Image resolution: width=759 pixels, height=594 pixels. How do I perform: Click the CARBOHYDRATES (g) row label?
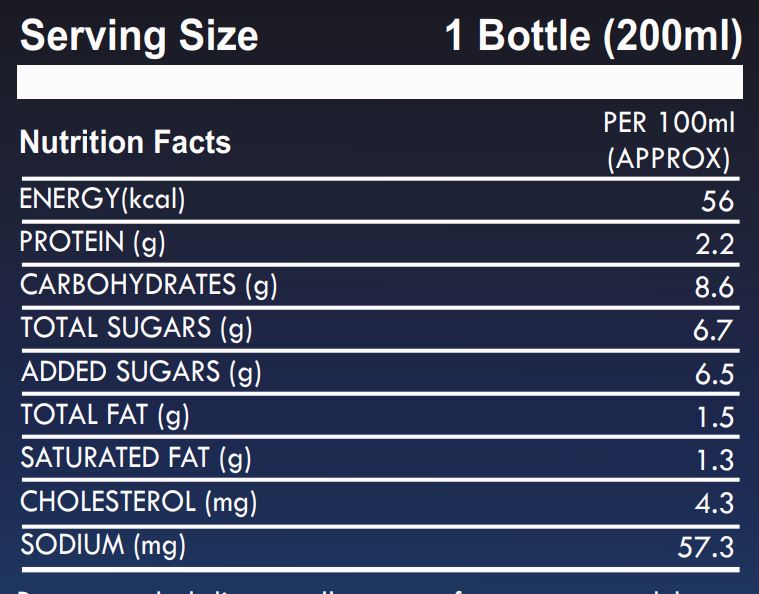[149, 285]
